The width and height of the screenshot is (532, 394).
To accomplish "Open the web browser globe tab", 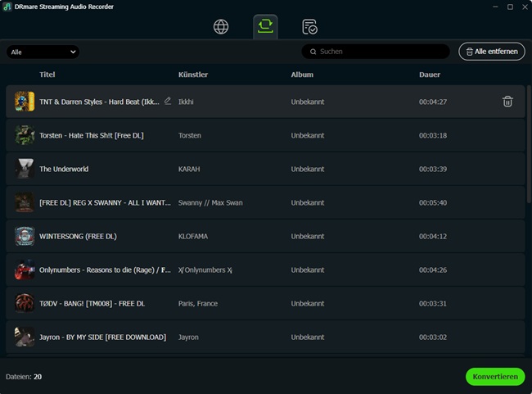I will (x=221, y=27).
